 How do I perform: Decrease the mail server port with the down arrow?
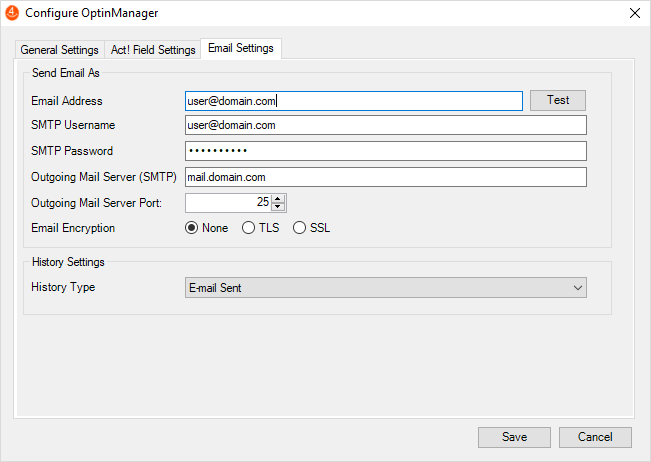[x=278, y=207]
